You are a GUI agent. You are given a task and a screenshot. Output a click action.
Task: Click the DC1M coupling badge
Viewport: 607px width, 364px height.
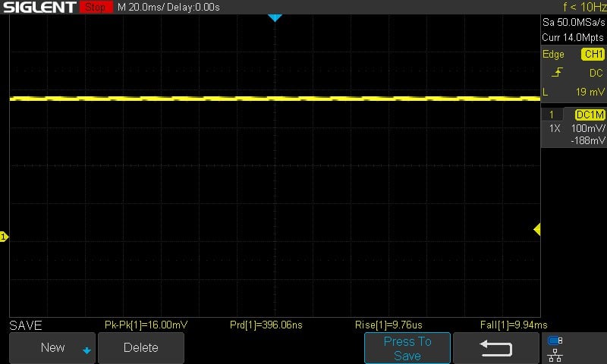tap(590, 115)
